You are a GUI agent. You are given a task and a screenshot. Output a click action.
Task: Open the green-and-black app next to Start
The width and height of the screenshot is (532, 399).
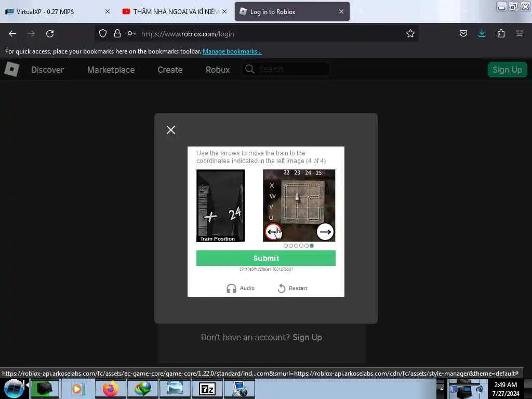tap(45, 389)
